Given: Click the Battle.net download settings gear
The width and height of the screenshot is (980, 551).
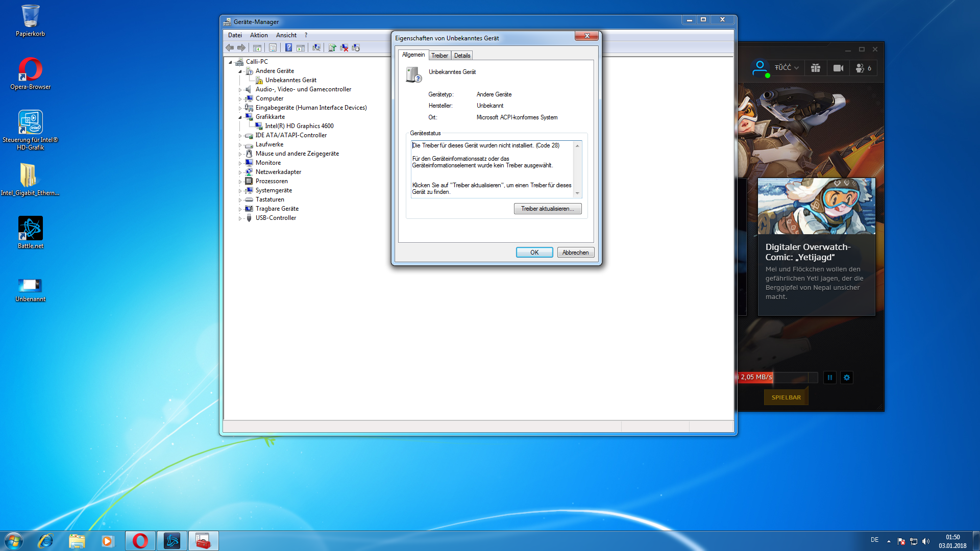Looking at the screenshot, I should coord(847,378).
